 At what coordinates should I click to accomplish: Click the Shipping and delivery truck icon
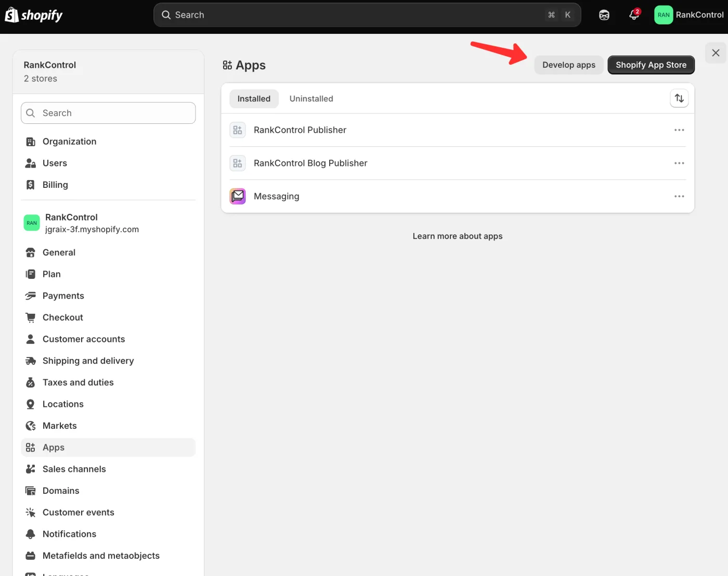pos(31,361)
